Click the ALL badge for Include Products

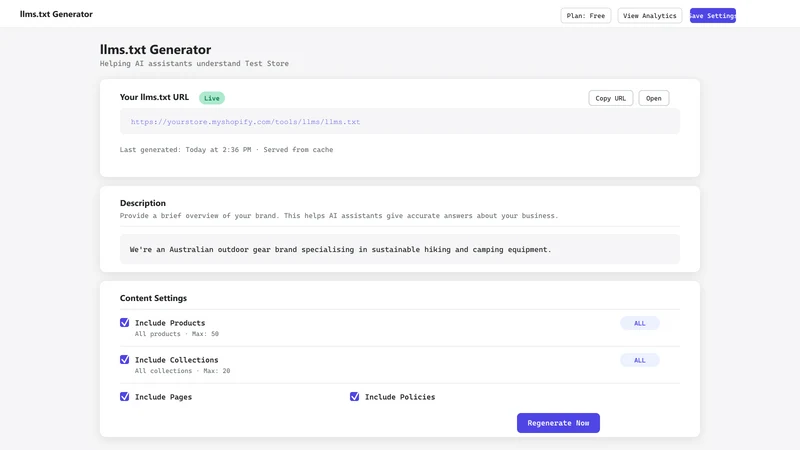639,323
